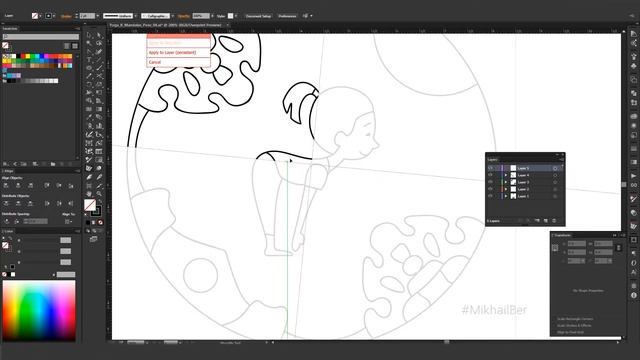
Task: Click Layer 5 target circle
Action: [x=555, y=168]
